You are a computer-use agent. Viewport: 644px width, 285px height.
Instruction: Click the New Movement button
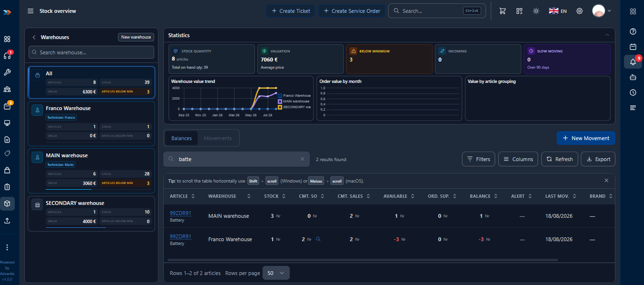tap(586, 138)
